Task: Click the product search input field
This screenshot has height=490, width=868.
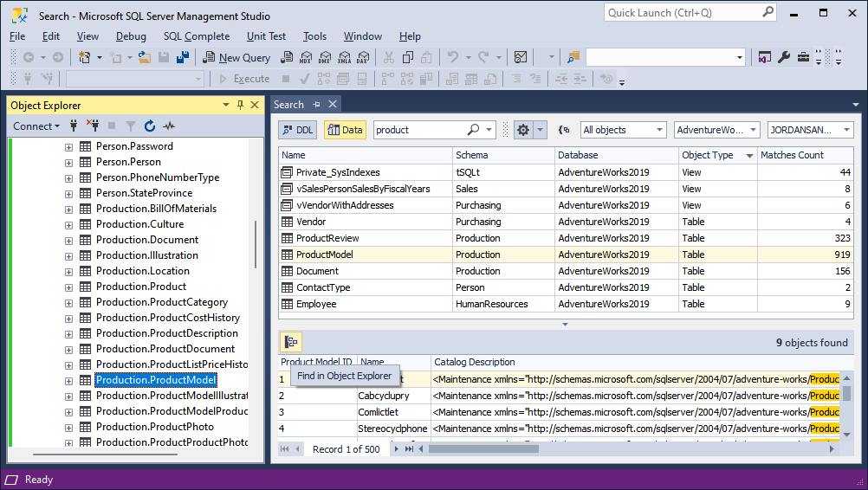Action: coord(421,130)
